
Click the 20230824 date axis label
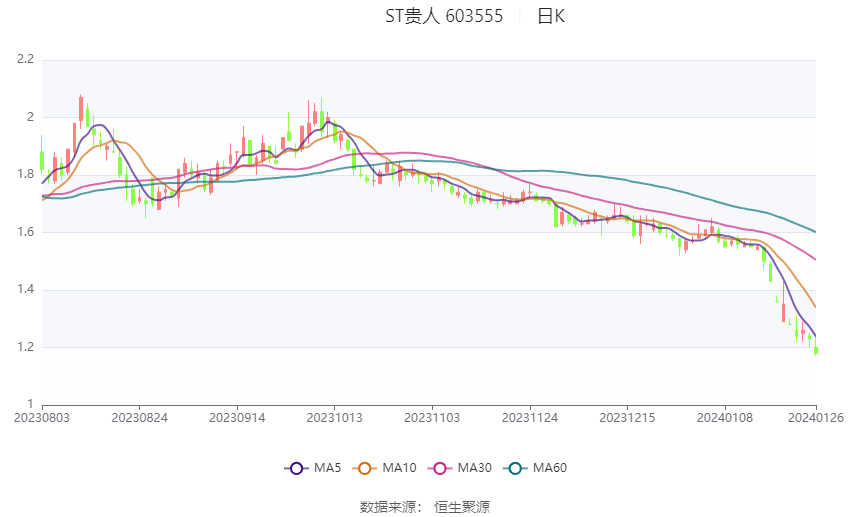tap(139, 418)
